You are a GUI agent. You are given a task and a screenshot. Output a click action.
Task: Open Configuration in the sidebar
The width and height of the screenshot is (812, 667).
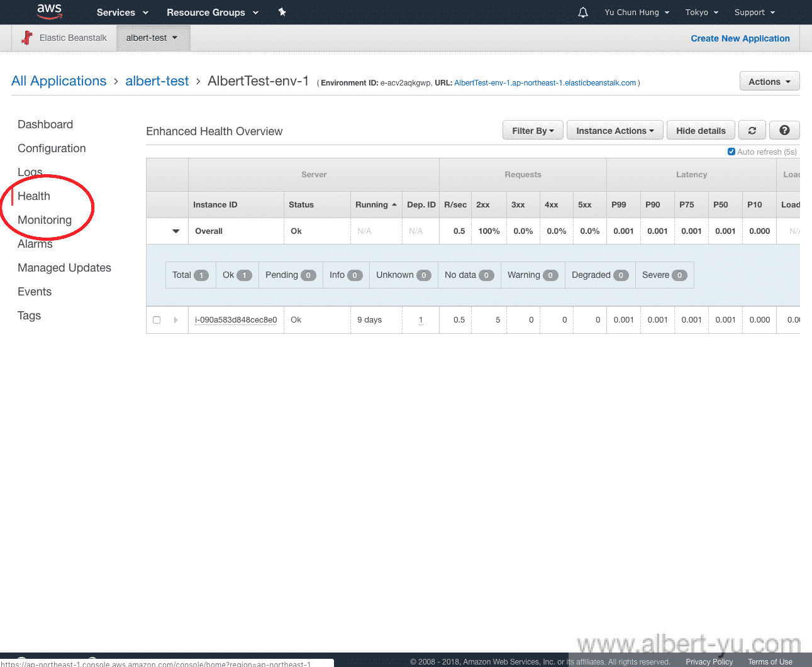[52, 148]
